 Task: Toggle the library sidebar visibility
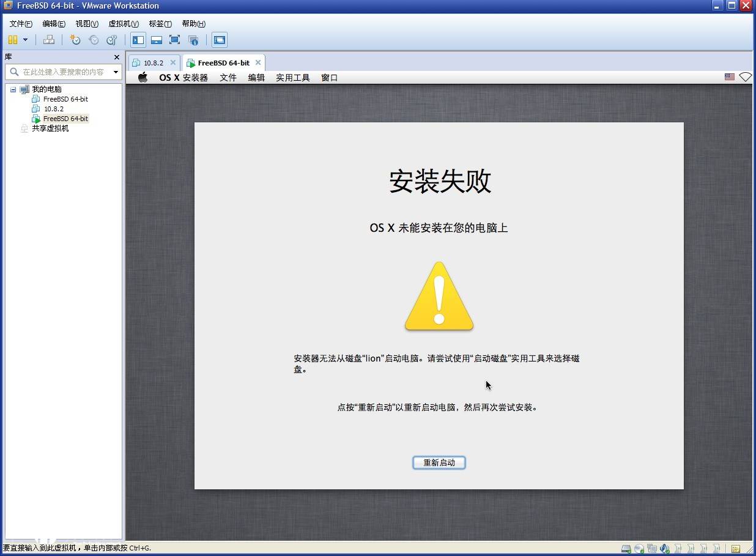pos(138,39)
